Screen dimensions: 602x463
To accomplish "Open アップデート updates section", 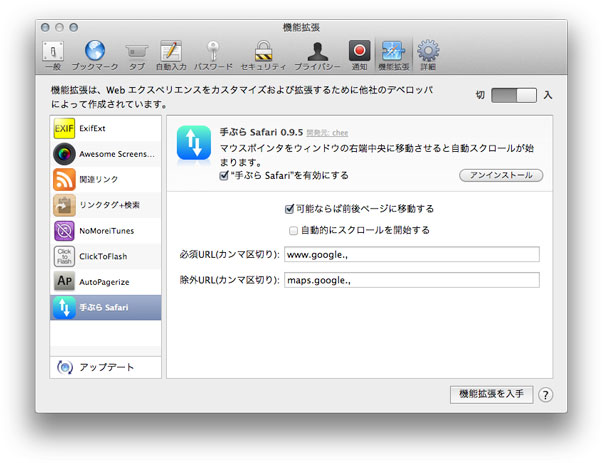I will 106,367.
